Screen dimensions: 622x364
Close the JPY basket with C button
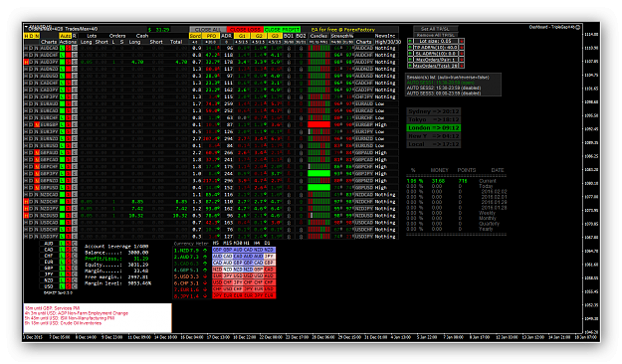(x=75, y=273)
